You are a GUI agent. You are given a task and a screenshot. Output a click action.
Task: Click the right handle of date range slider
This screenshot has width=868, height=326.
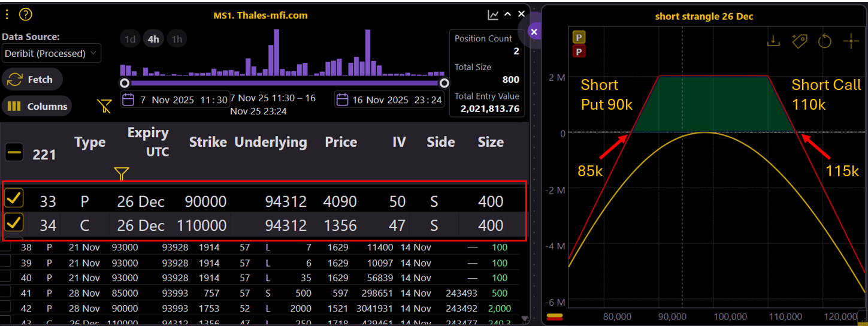pos(444,83)
